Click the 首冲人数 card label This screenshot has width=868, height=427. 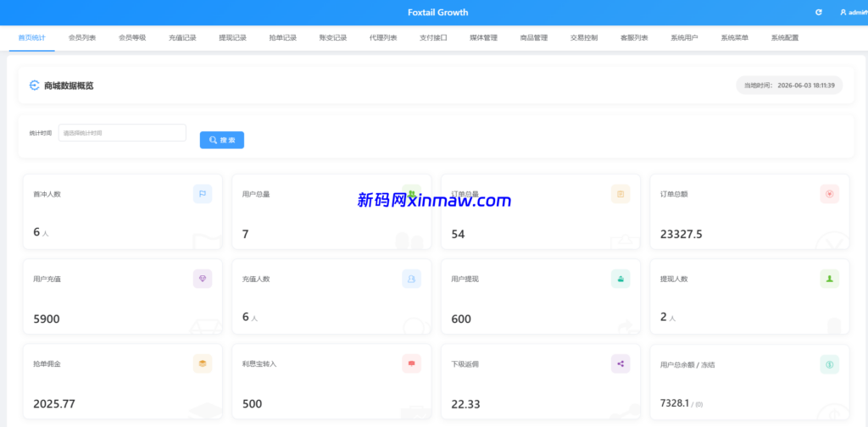click(47, 194)
